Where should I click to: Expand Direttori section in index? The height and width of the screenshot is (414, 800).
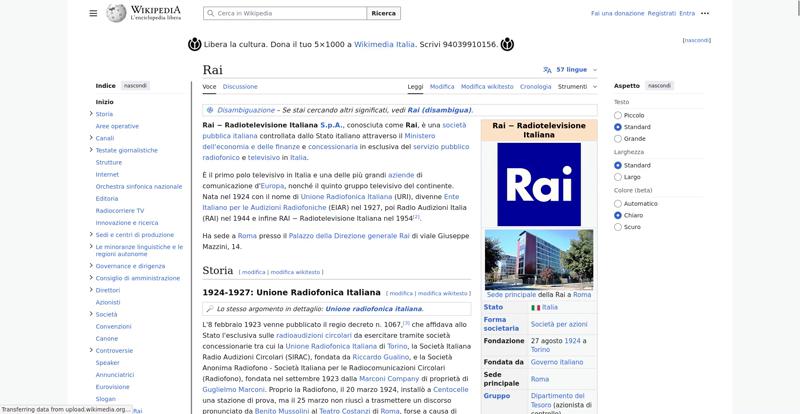(91, 290)
